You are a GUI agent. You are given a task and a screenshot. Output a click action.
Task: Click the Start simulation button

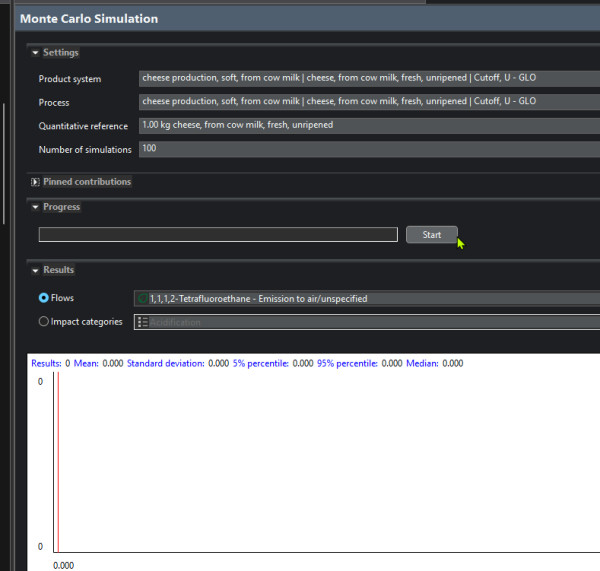pos(431,235)
